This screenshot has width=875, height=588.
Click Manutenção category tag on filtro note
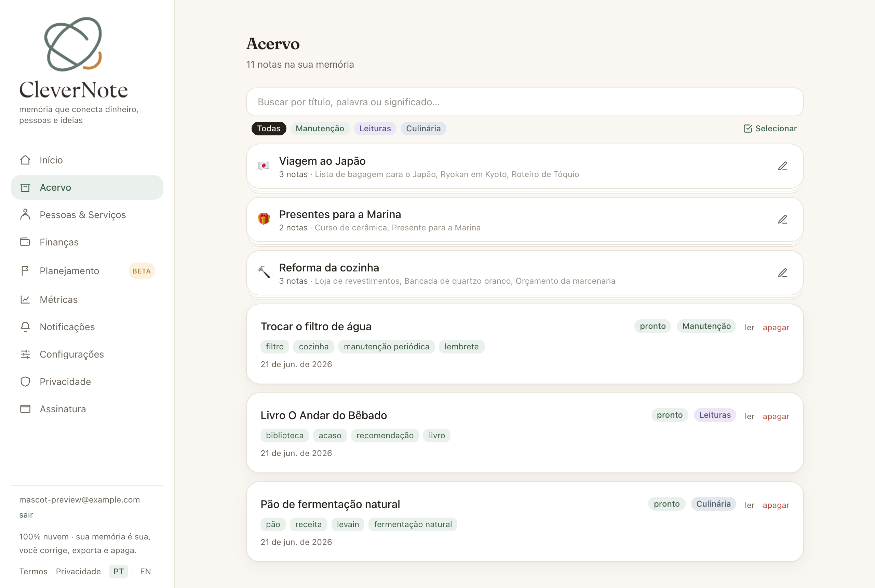[x=706, y=326]
